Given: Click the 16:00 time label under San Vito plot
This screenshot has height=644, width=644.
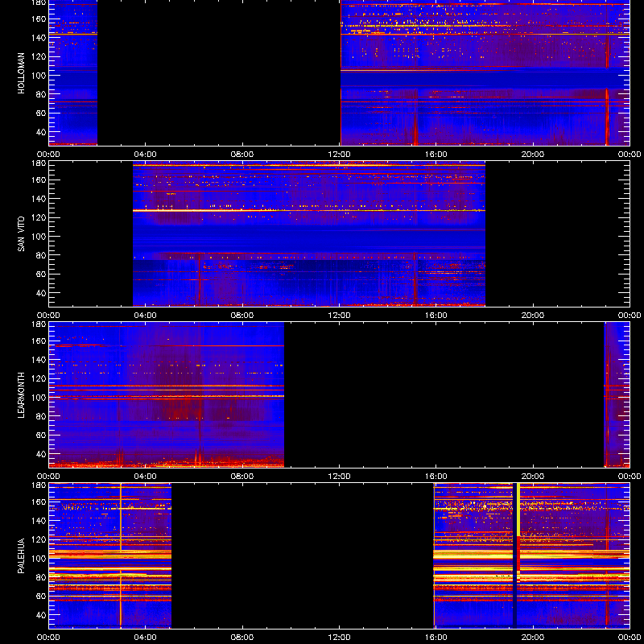Looking at the screenshot, I should click(x=436, y=316).
